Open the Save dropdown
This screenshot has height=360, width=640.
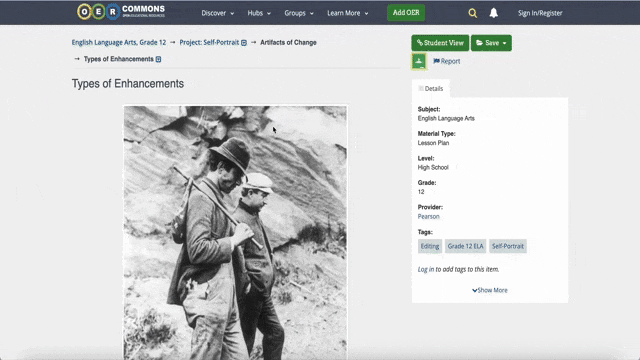[x=491, y=43]
